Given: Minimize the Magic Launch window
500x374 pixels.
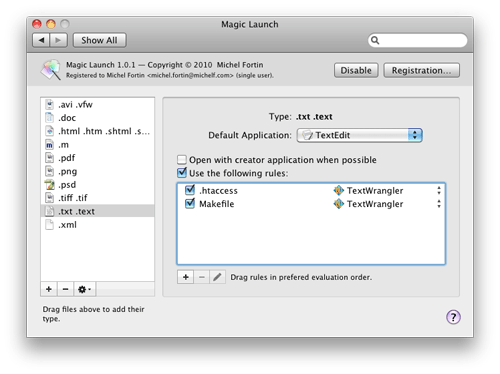Looking at the screenshot, I should pos(51,24).
